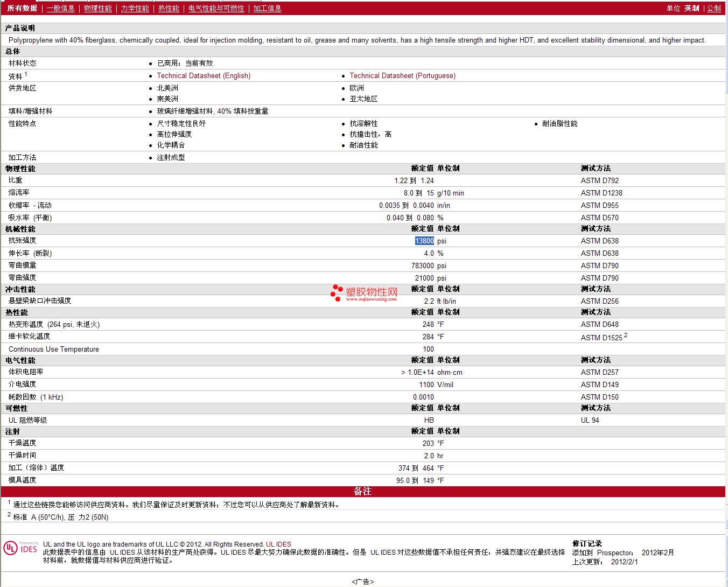Click the highlighted 13800 tensile strength value
This screenshot has height=587, width=728.
pos(424,241)
